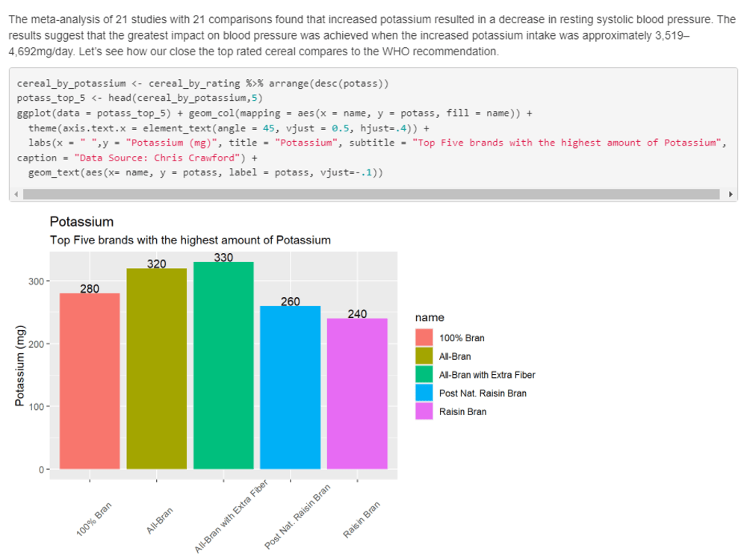Click the right arrow of the code scrollbar
Image resolution: width=747 pixels, height=560 pixels.
click(x=731, y=193)
